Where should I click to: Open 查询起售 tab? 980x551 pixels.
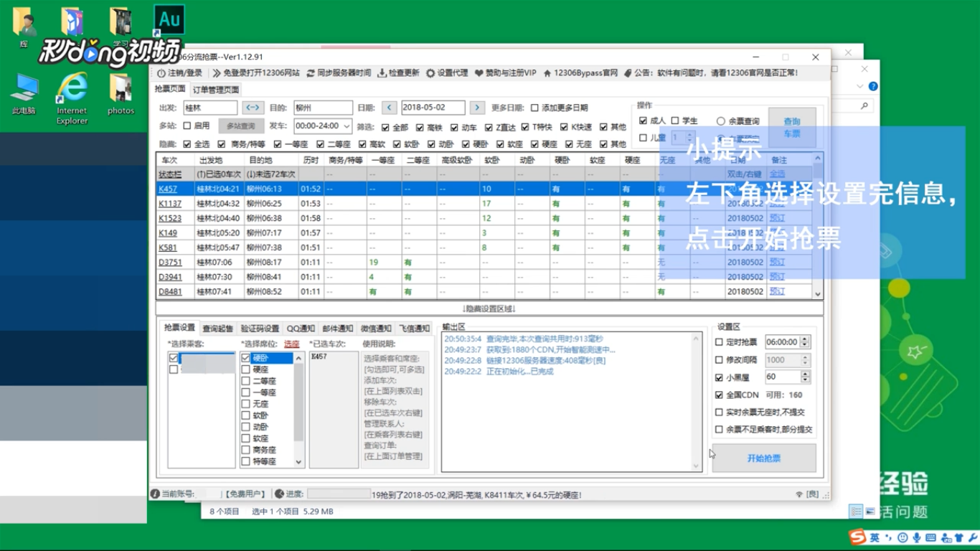(217, 329)
